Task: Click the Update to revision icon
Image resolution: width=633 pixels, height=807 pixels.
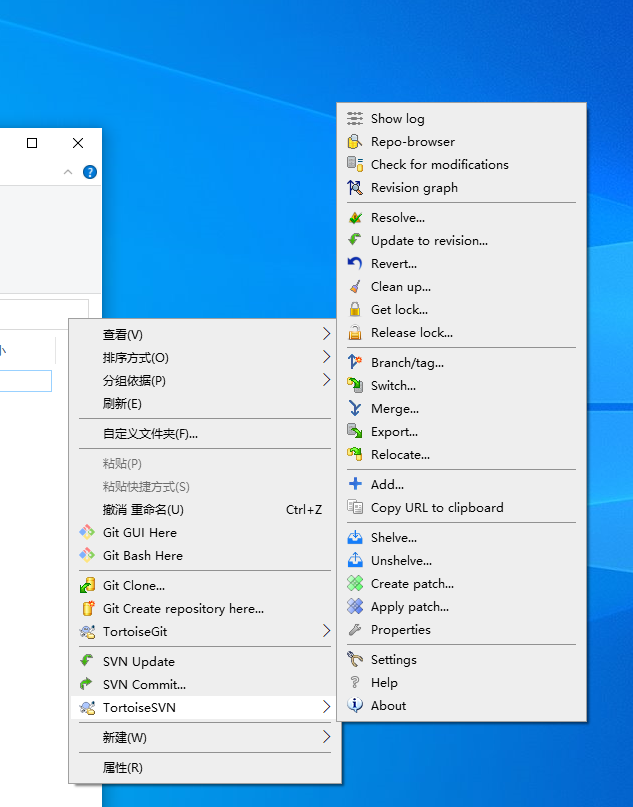Action: (x=355, y=240)
